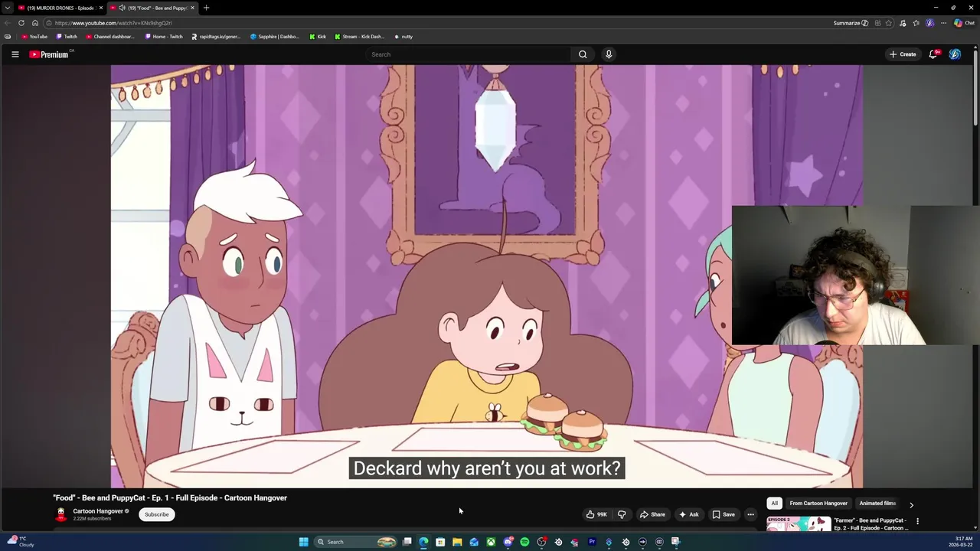Subscribe to Cartoon Hangover channel
This screenshot has height=551, width=980.
[x=157, y=514]
